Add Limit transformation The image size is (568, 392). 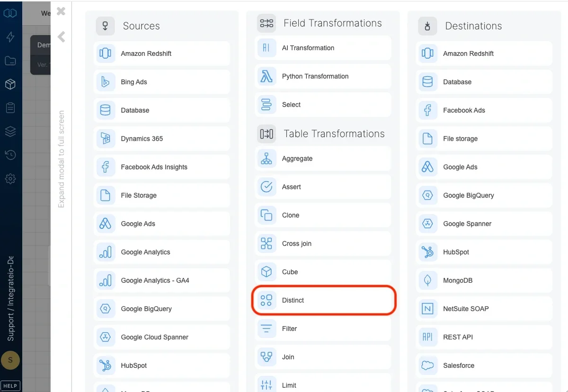[x=323, y=383]
